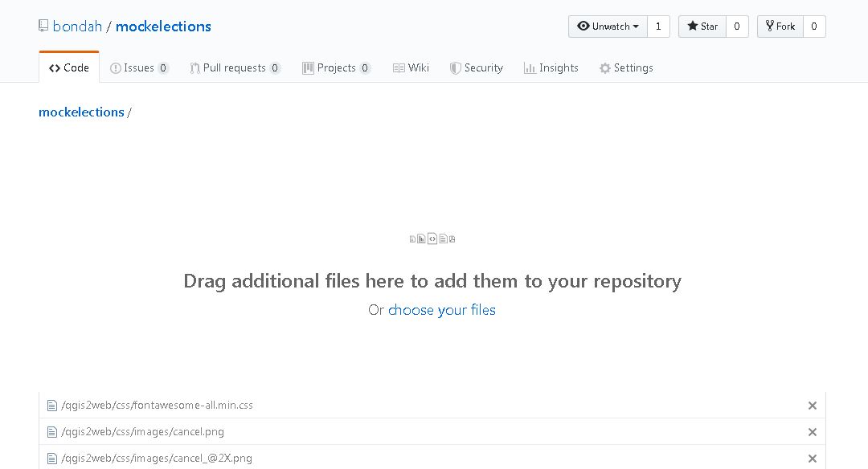Screen dimensions: 868x469
Task: Select the Code tab
Action: coord(69,68)
